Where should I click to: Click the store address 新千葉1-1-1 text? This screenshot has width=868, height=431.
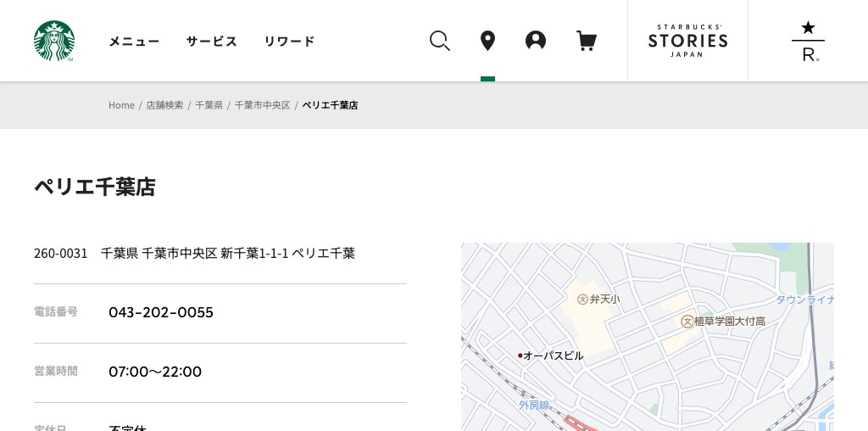click(254, 253)
